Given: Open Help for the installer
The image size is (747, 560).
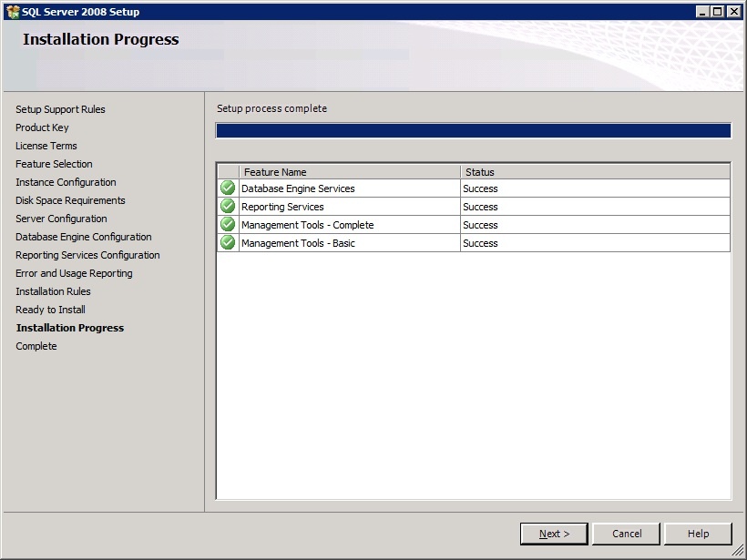Looking at the screenshot, I should [x=698, y=534].
